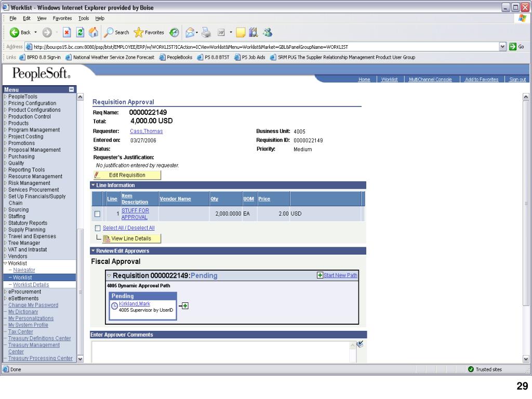Click the Edit with Word icon
532x399 pixels.
click(221, 33)
